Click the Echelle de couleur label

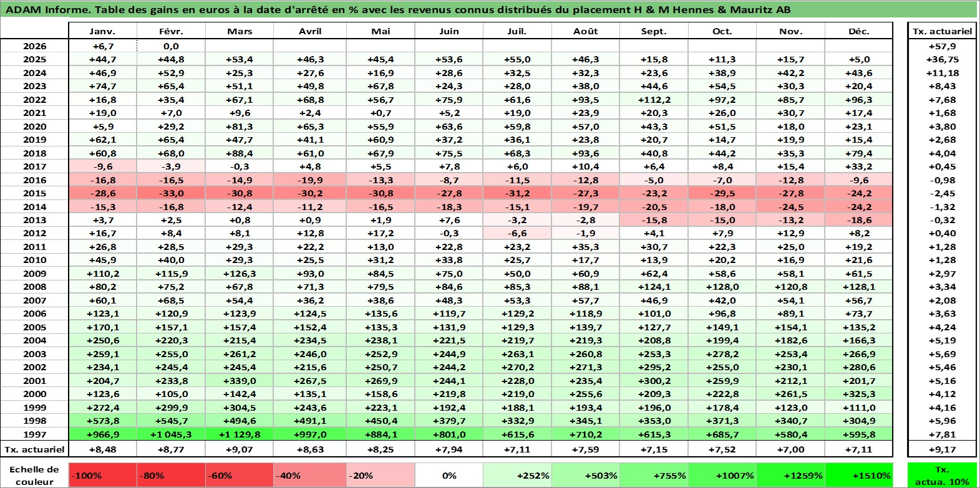(x=35, y=476)
